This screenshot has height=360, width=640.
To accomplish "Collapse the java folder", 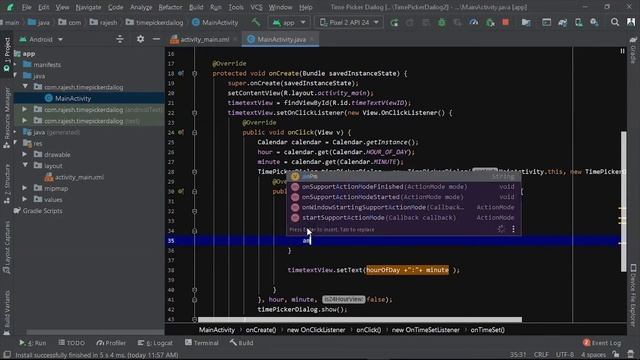I will click(15, 76).
